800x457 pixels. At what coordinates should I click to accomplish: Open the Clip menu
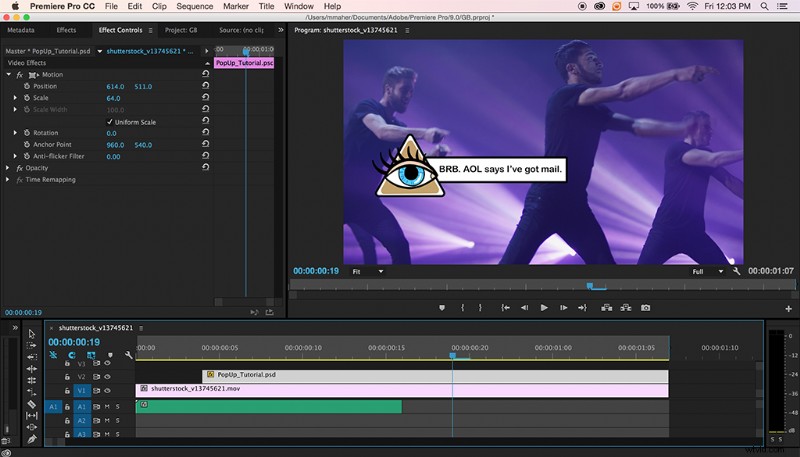coord(159,6)
